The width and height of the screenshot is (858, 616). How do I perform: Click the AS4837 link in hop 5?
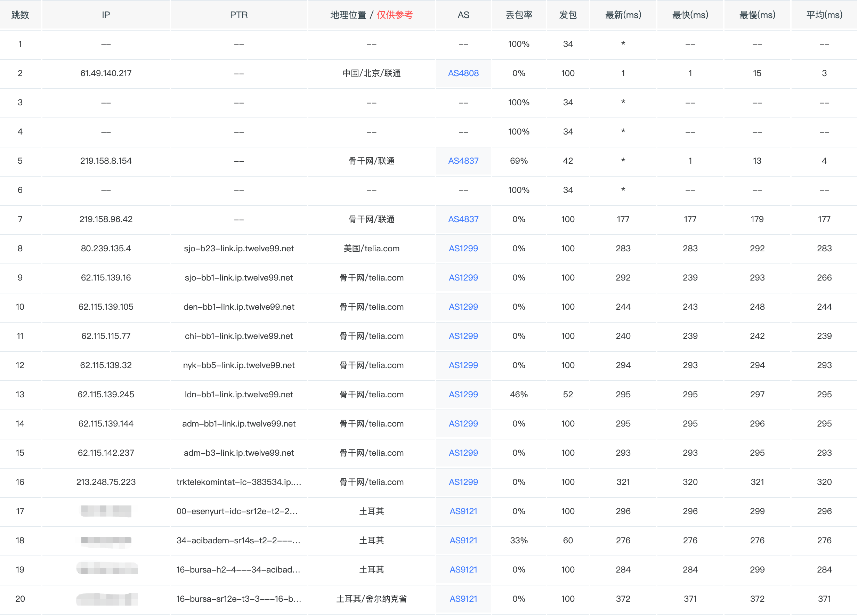463,161
